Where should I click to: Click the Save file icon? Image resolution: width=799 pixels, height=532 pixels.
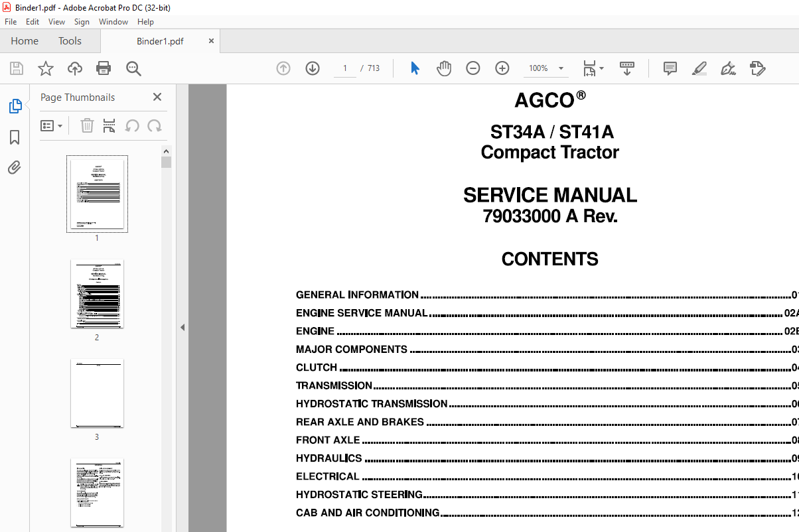point(17,68)
